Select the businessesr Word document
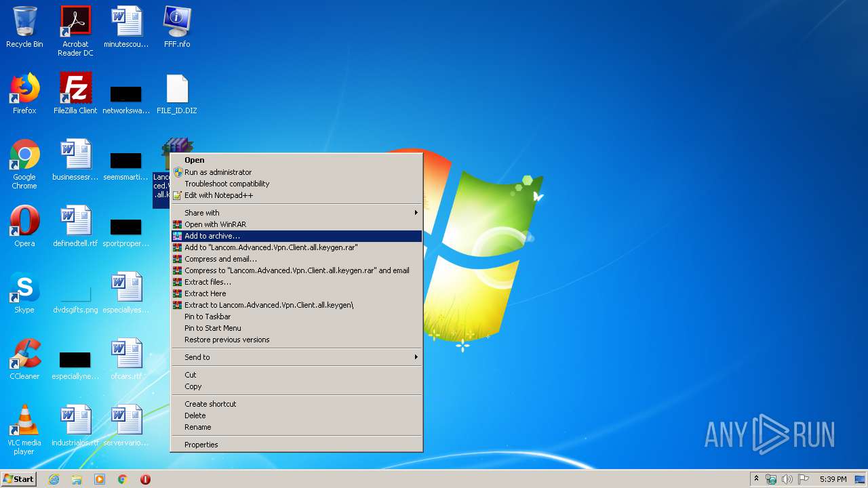This screenshot has width=868, height=488. click(x=75, y=160)
